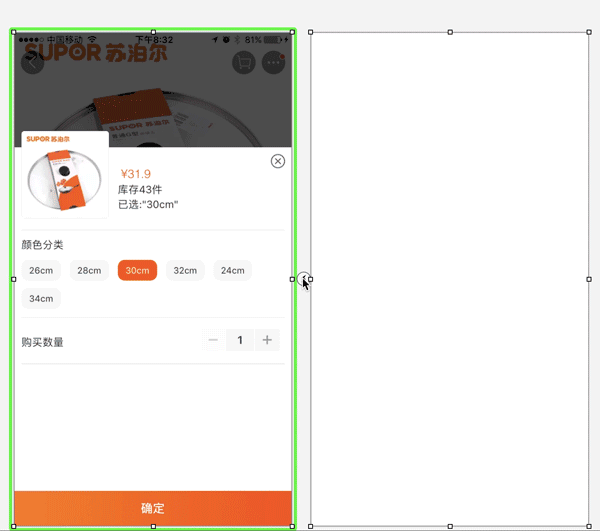
Task: Open the more options ellipsis icon
Action: (x=273, y=62)
